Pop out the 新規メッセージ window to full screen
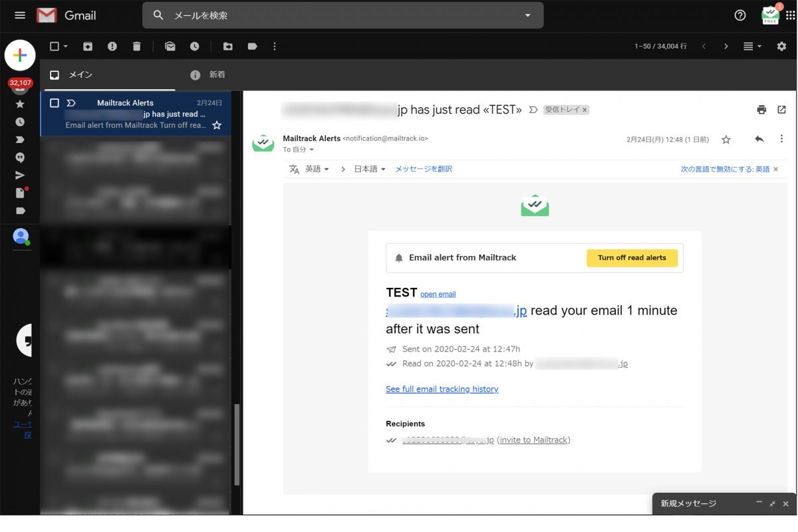 pos(772,503)
